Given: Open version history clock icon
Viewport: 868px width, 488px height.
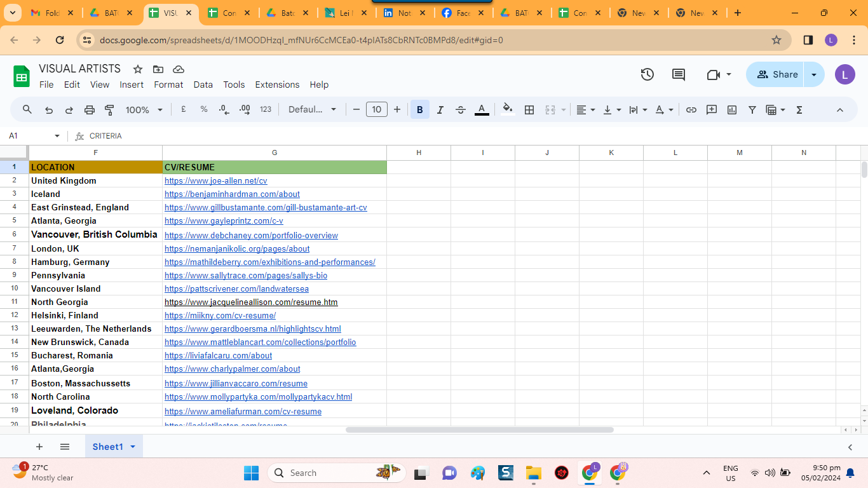Looking at the screenshot, I should [x=647, y=74].
